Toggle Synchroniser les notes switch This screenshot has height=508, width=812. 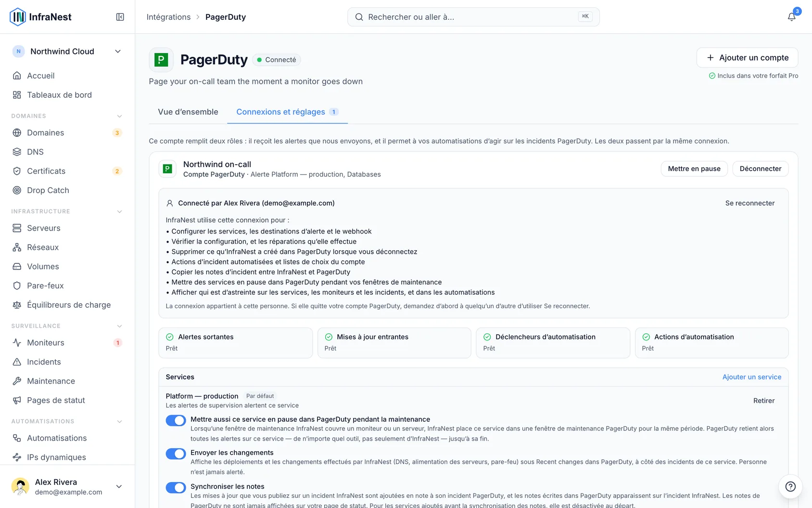point(176,487)
